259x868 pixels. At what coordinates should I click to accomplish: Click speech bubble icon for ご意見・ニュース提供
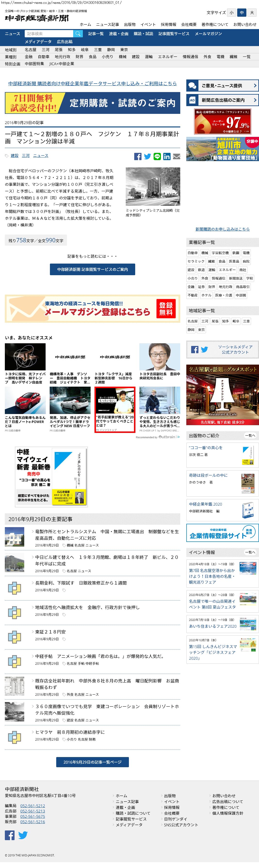tap(192, 86)
